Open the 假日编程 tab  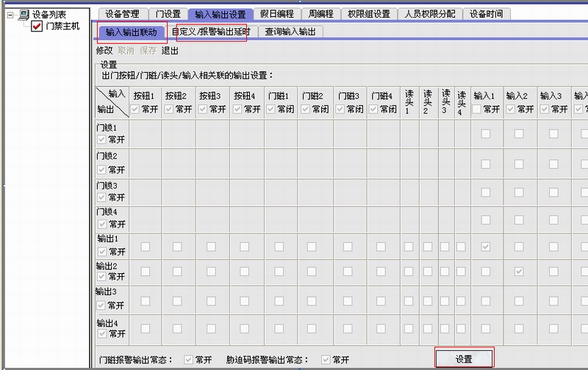(x=276, y=13)
